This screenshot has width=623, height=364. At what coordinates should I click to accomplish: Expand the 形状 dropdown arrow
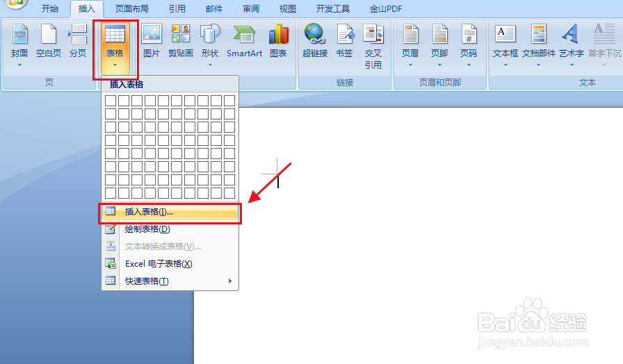coord(210,65)
